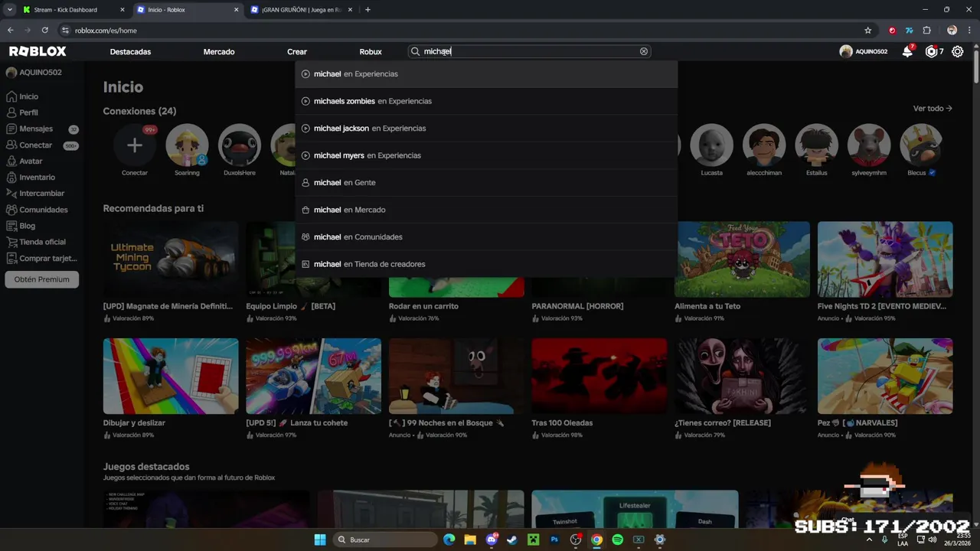Select suggestion michael en Experiencias
This screenshot has width=980, height=551.
[x=486, y=74]
